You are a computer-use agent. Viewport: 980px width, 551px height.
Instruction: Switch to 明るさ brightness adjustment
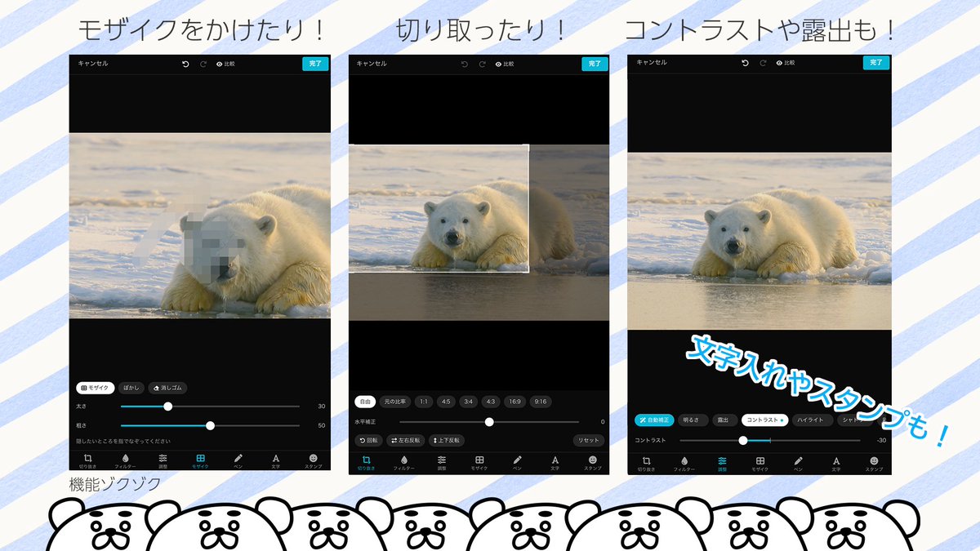coord(692,420)
